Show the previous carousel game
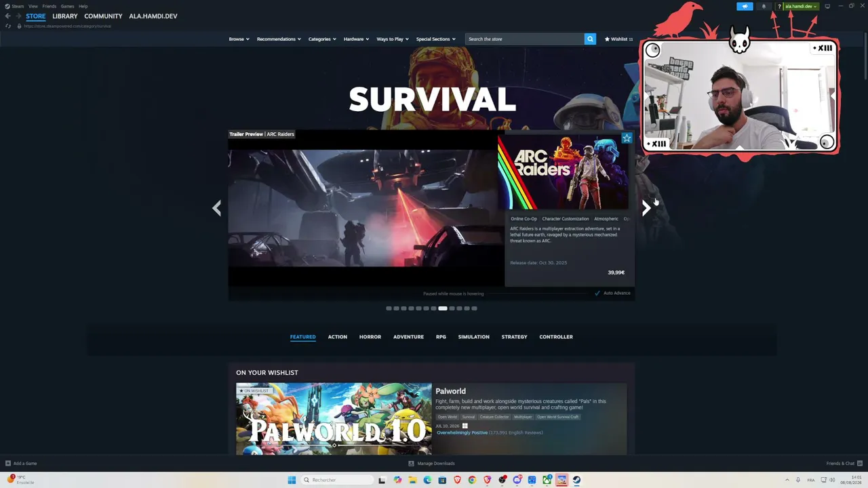This screenshot has width=868, height=488. pos(216,208)
